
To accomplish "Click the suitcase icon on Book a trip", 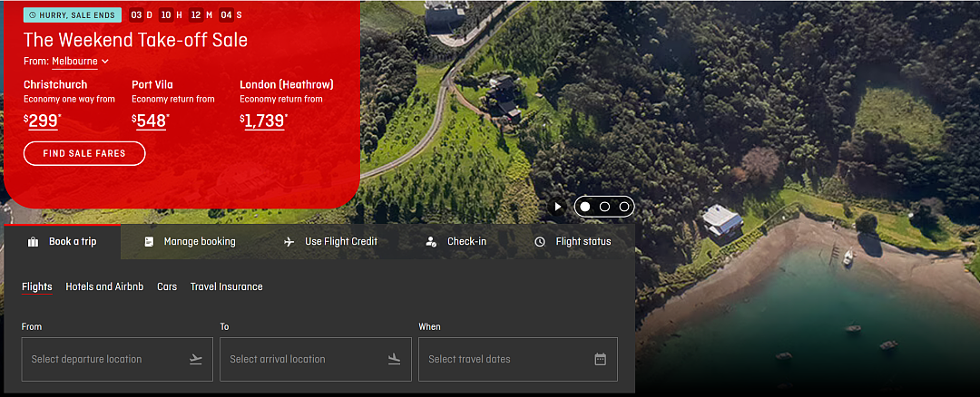I will [34, 242].
